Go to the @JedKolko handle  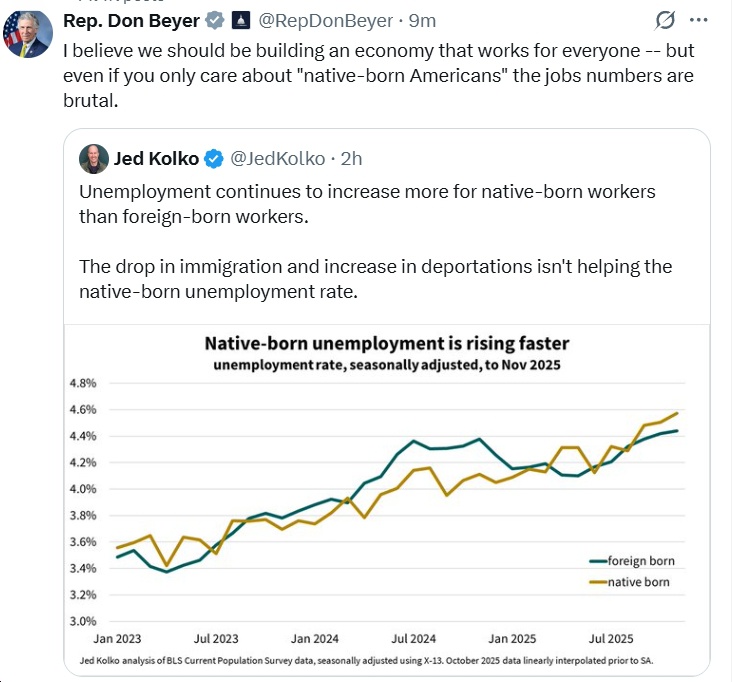[275, 158]
